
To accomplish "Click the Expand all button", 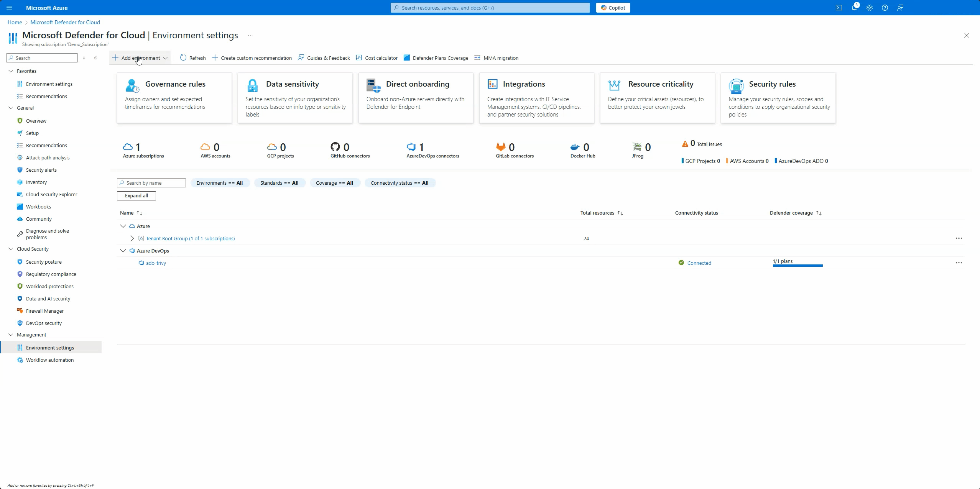I will (x=136, y=195).
